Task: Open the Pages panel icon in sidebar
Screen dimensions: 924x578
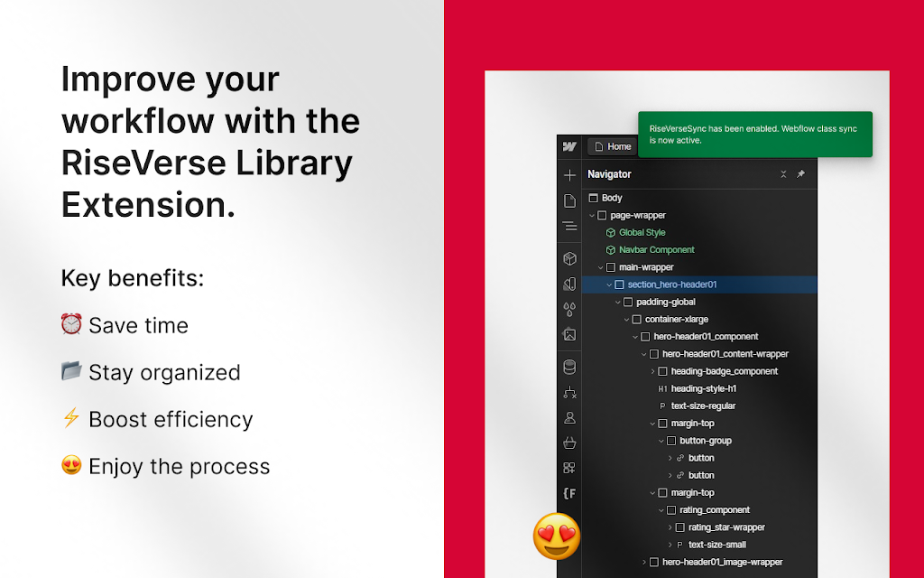Action: click(569, 200)
